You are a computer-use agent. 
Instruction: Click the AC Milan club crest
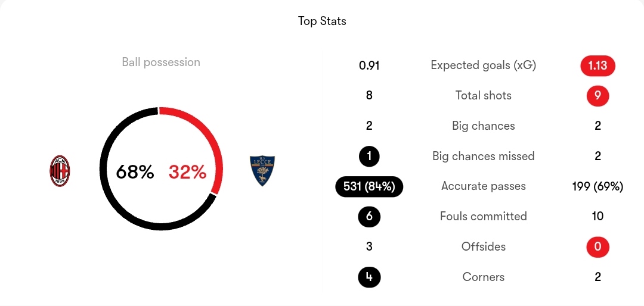[x=60, y=171]
